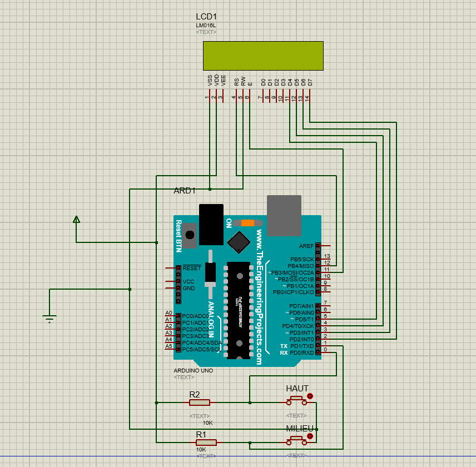Click the Arduino AREF pin

point(324,246)
